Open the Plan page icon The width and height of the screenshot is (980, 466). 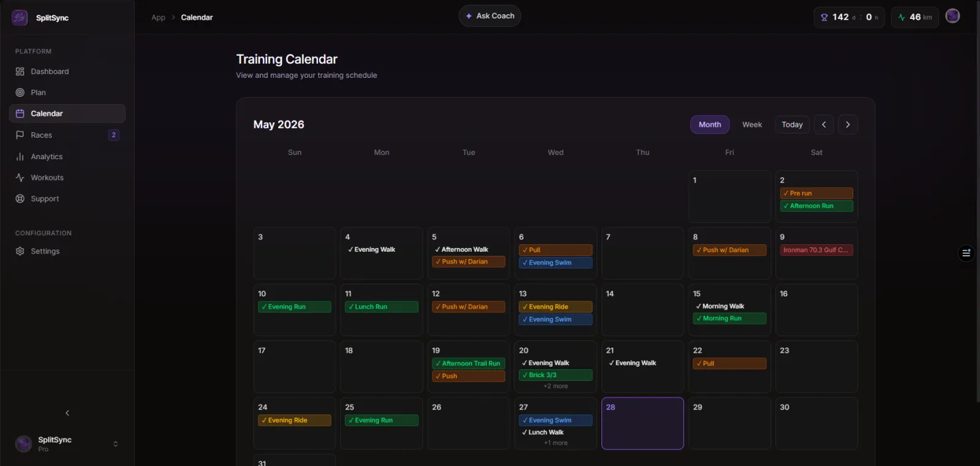[x=20, y=92]
